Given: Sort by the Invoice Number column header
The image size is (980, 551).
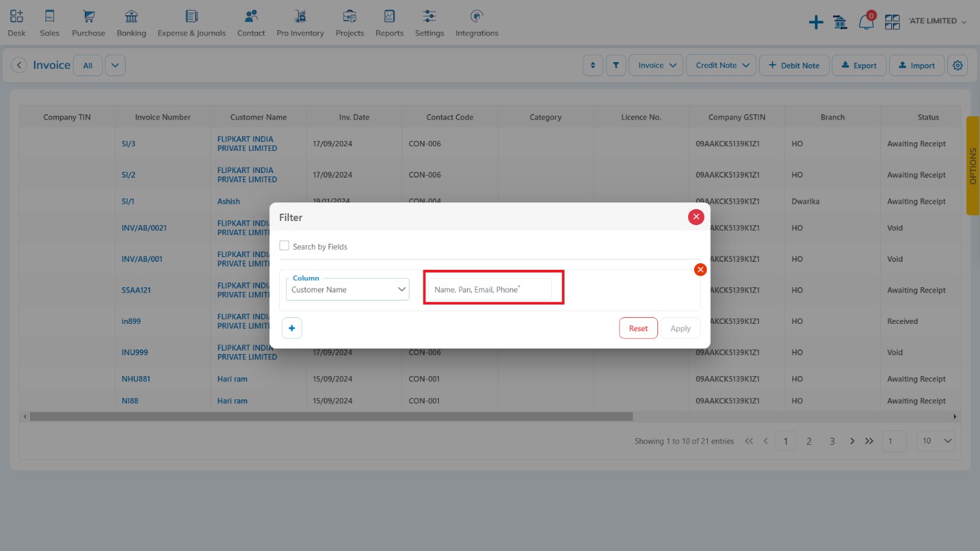Looking at the screenshot, I should pyautogui.click(x=162, y=117).
